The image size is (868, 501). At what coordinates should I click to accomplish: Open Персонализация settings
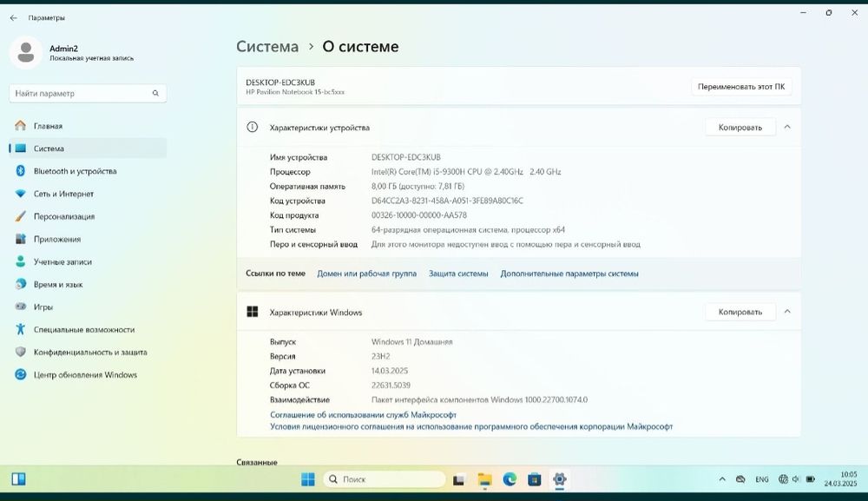pyautogui.click(x=88, y=216)
